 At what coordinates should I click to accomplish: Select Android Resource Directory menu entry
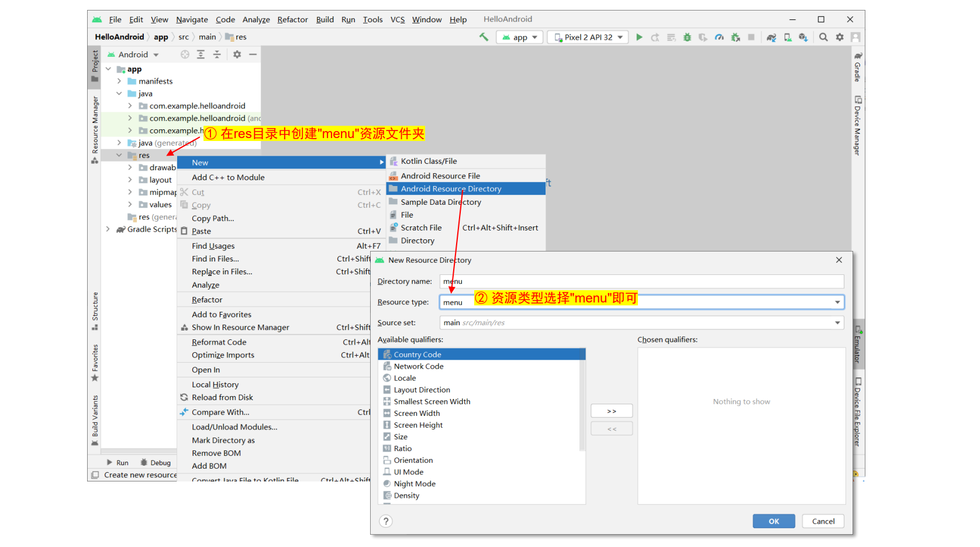point(466,188)
